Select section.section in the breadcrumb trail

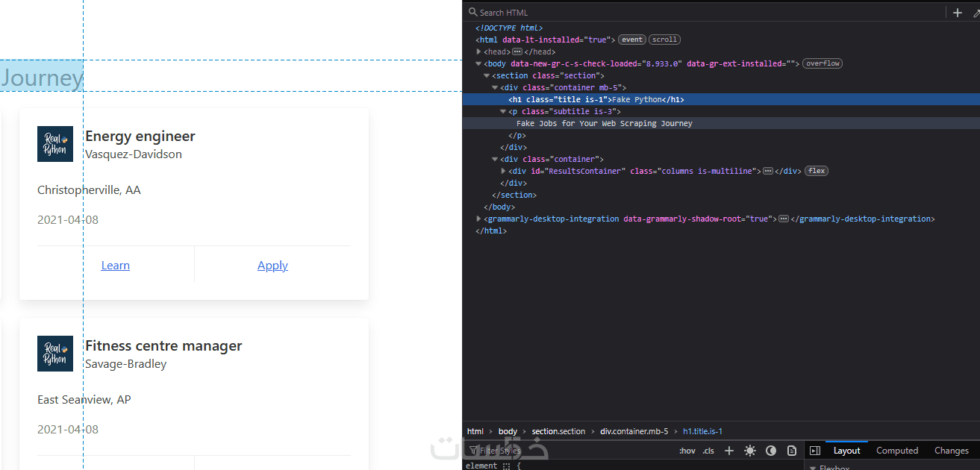558,431
